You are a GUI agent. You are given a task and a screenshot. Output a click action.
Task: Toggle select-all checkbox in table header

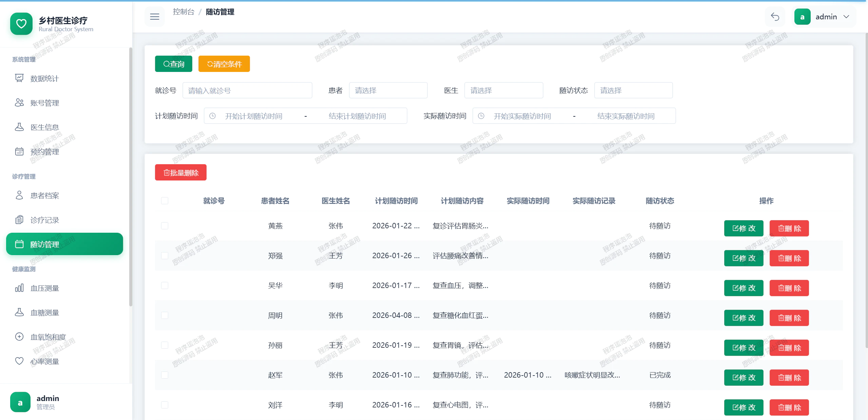tap(165, 201)
